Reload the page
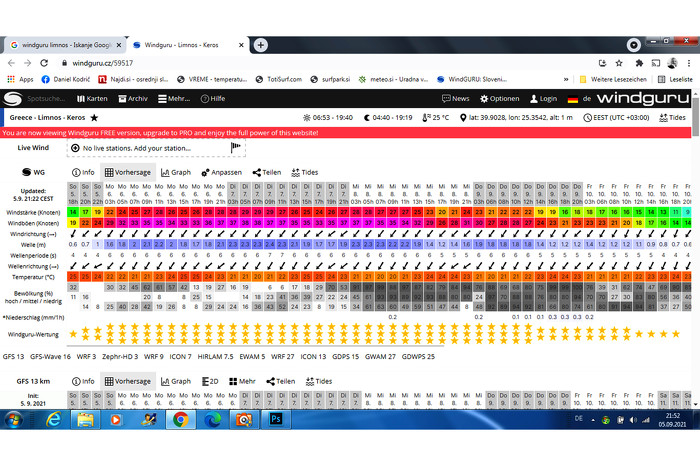The height and width of the screenshot is (466, 700). click(44, 63)
